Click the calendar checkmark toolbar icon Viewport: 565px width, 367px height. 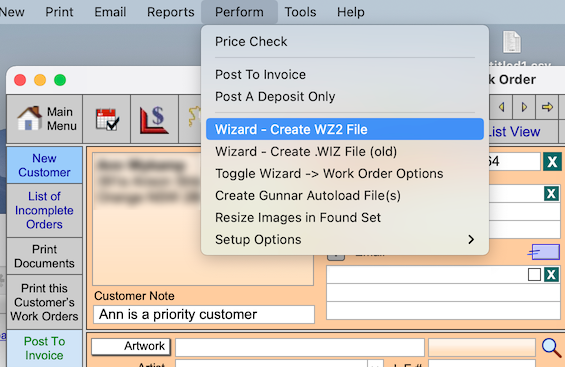coord(107,119)
